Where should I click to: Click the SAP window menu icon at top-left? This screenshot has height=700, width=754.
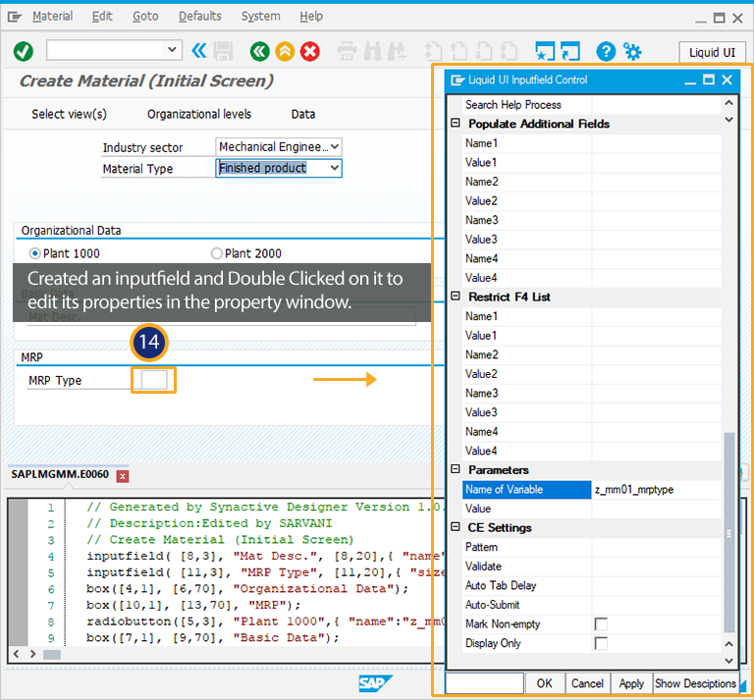[15, 18]
